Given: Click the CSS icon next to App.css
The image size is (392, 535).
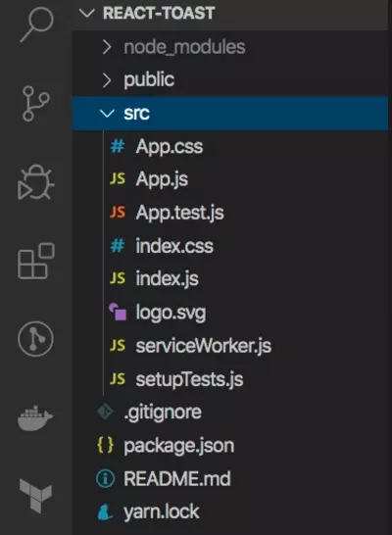Looking at the screenshot, I should (x=118, y=147).
